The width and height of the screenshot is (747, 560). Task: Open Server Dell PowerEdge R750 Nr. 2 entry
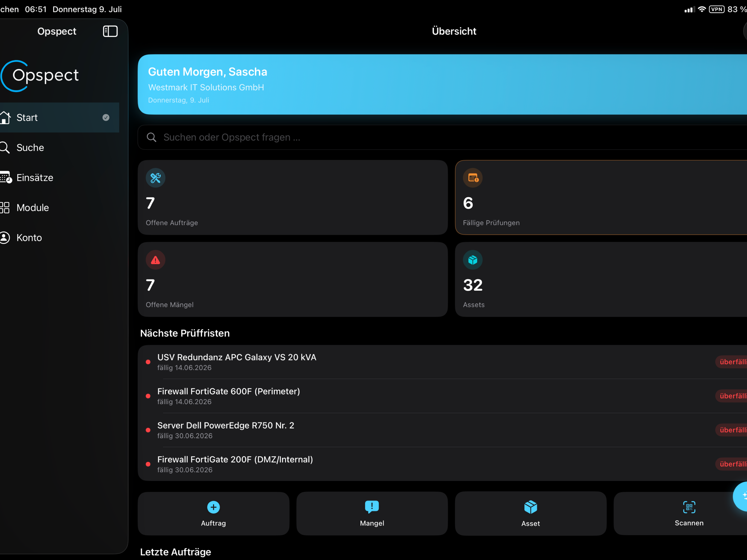click(x=442, y=430)
